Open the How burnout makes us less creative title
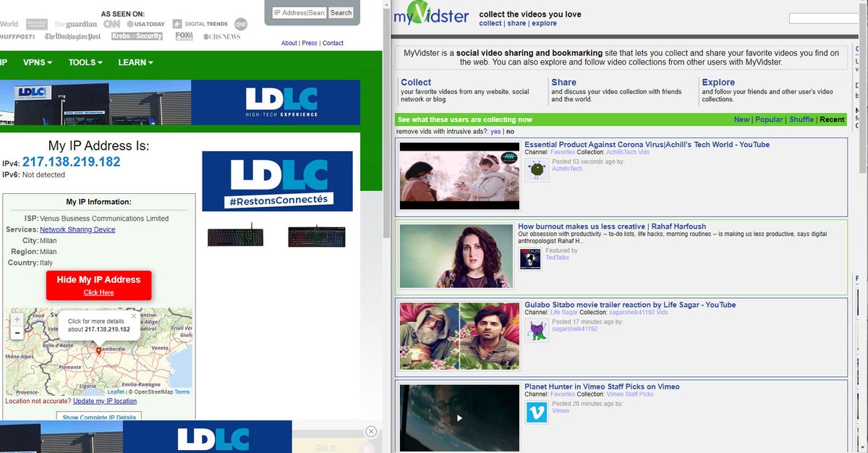This screenshot has width=868, height=453. pyautogui.click(x=612, y=226)
